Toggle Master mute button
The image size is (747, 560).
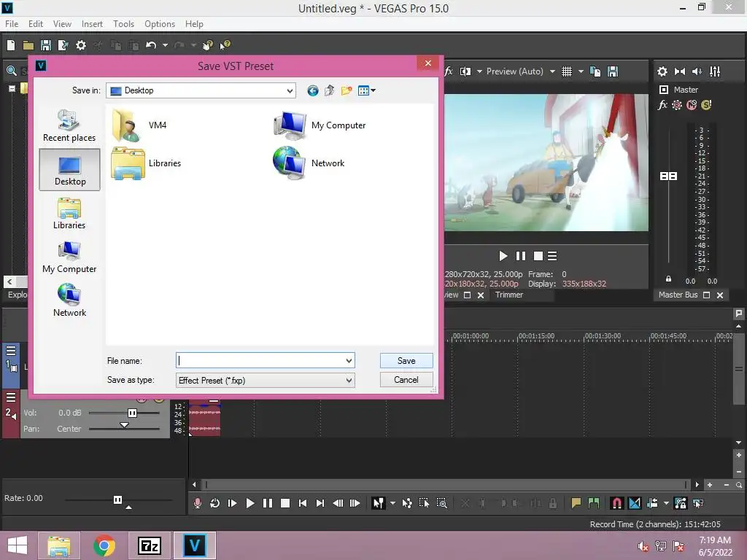pos(692,105)
